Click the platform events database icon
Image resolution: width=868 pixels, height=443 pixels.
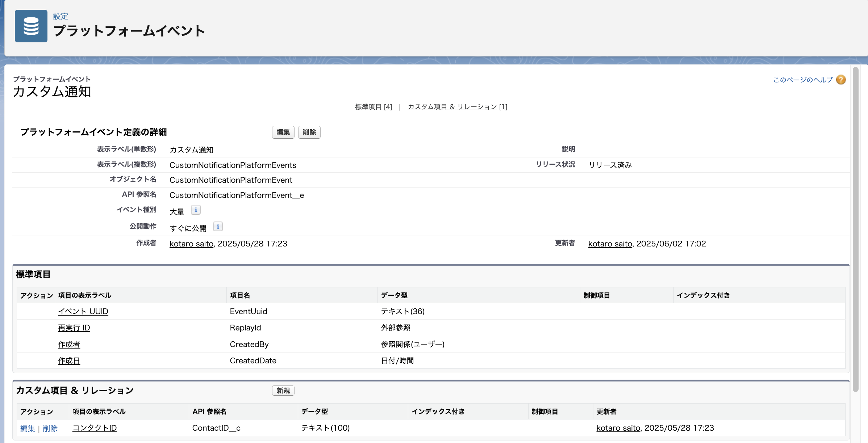coord(31,26)
